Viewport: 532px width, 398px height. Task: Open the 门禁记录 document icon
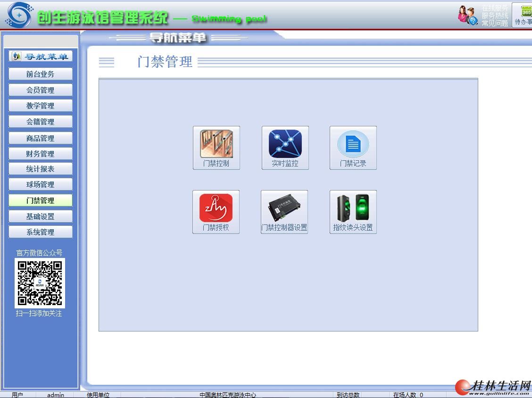353,147
